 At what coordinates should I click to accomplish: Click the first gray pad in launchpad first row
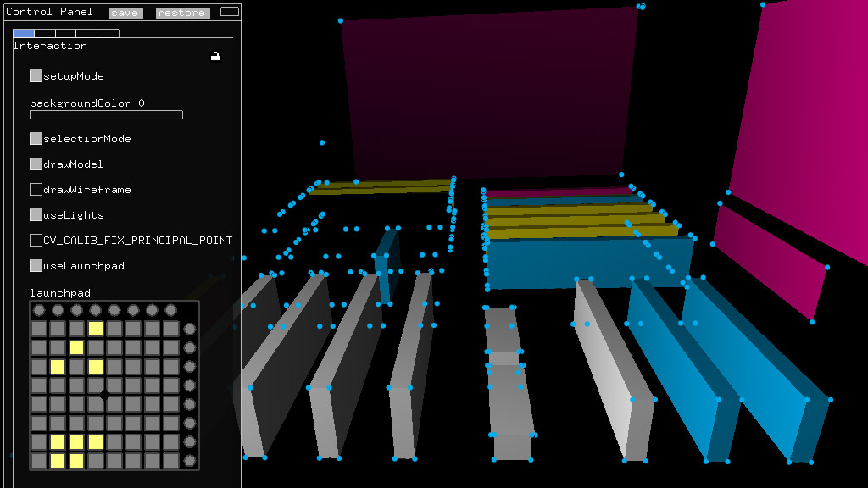click(x=39, y=330)
